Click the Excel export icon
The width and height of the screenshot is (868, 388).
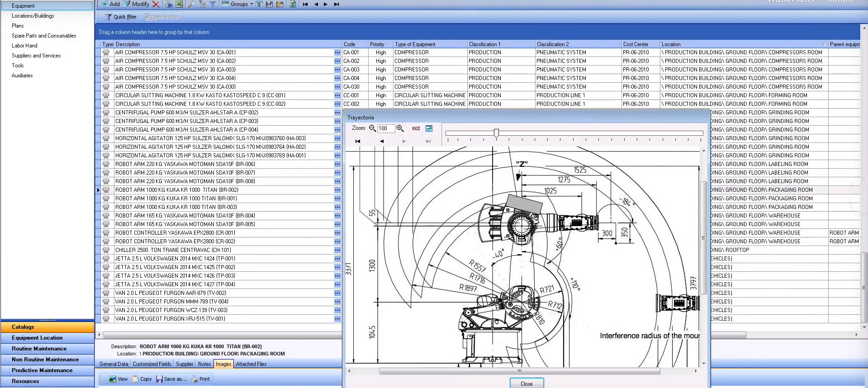tap(179, 4)
